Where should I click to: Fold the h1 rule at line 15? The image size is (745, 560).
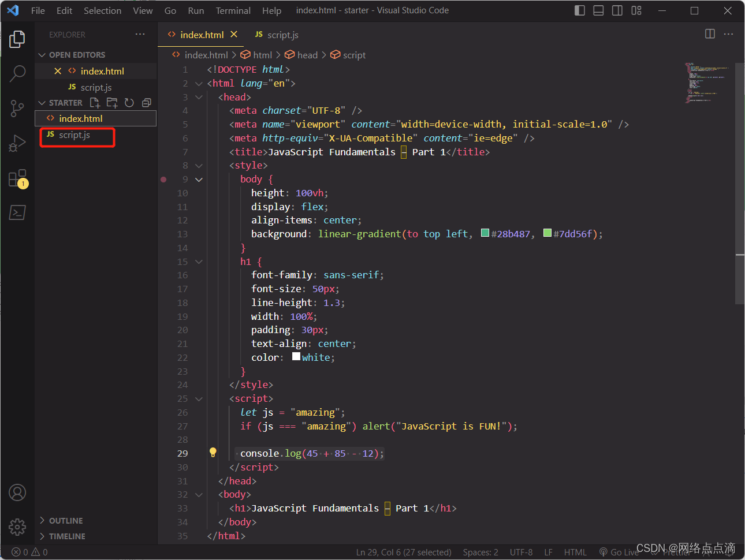pyautogui.click(x=199, y=262)
